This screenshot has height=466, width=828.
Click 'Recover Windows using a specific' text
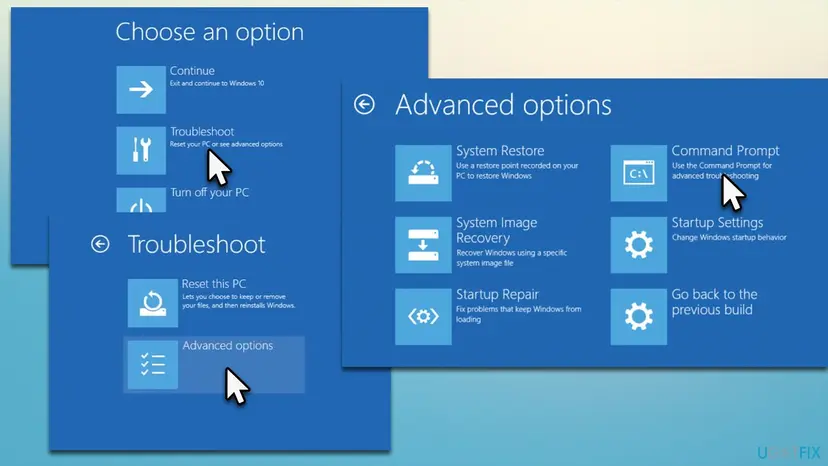tap(512, 253)
